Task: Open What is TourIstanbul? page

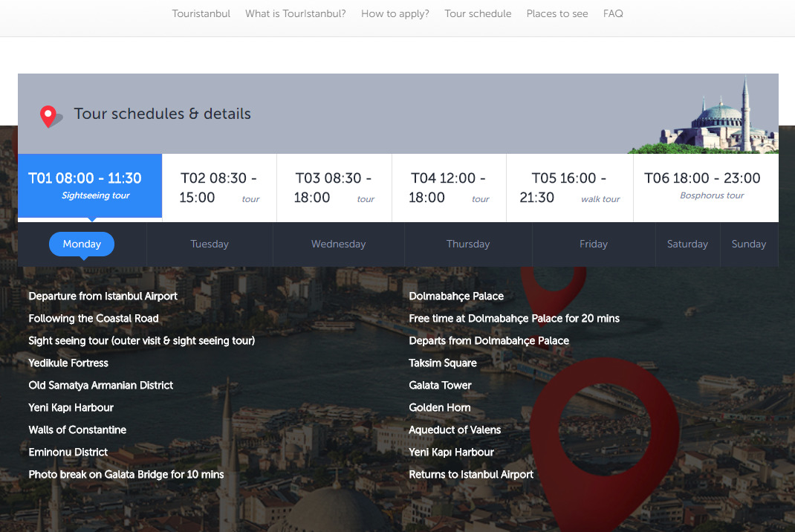Action: [296, 13]
